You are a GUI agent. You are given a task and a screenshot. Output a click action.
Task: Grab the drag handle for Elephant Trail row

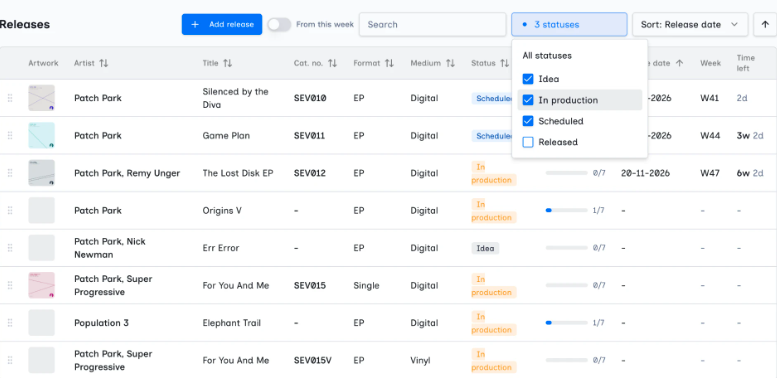tap(10, 323)
